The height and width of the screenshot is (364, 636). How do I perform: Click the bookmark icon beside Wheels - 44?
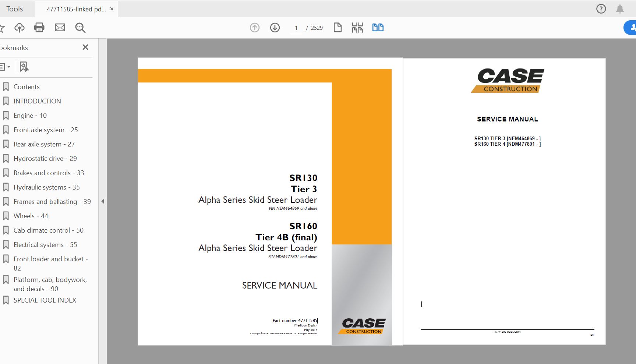[x=6, y=216]
